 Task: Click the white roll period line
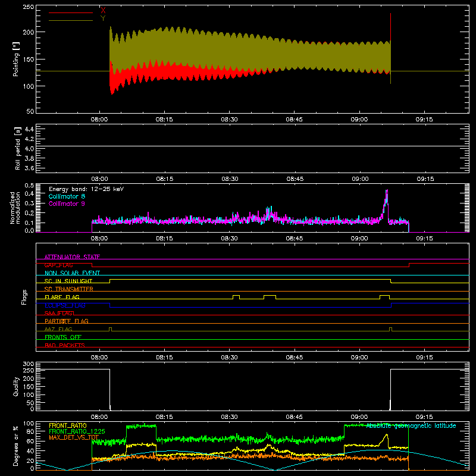(x=252, y=146)
